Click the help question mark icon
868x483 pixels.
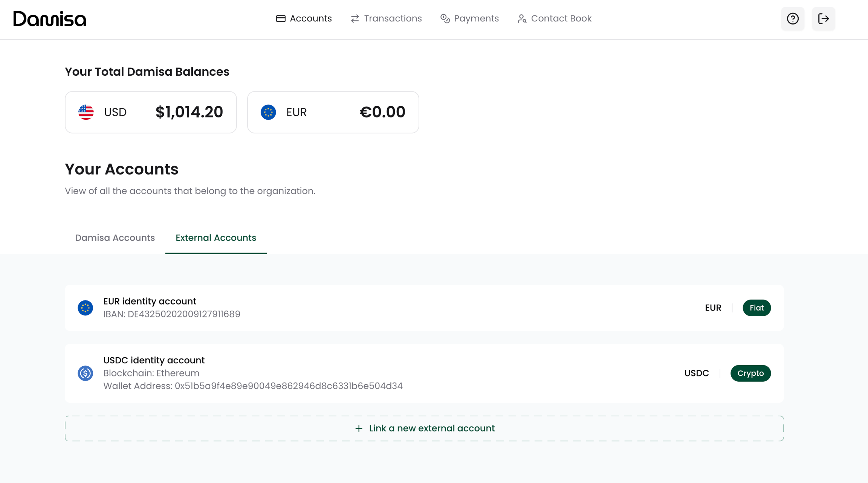click(x=793, y=18)
